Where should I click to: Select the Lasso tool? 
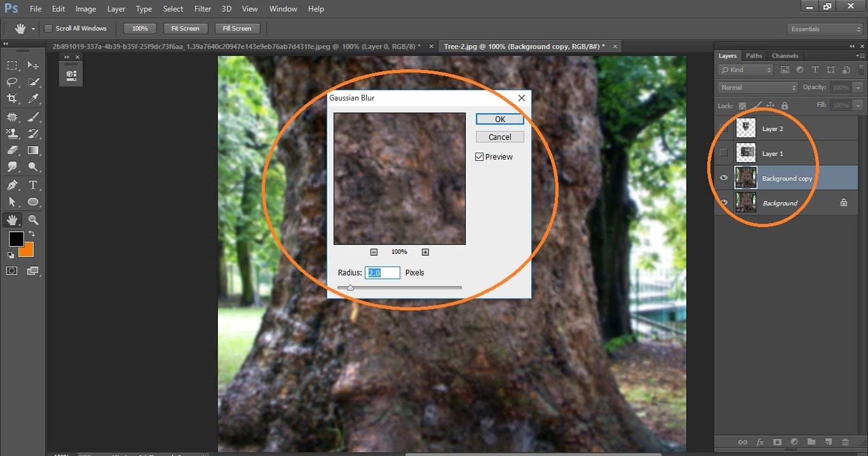pyautogui.click(x=13, y=81)
